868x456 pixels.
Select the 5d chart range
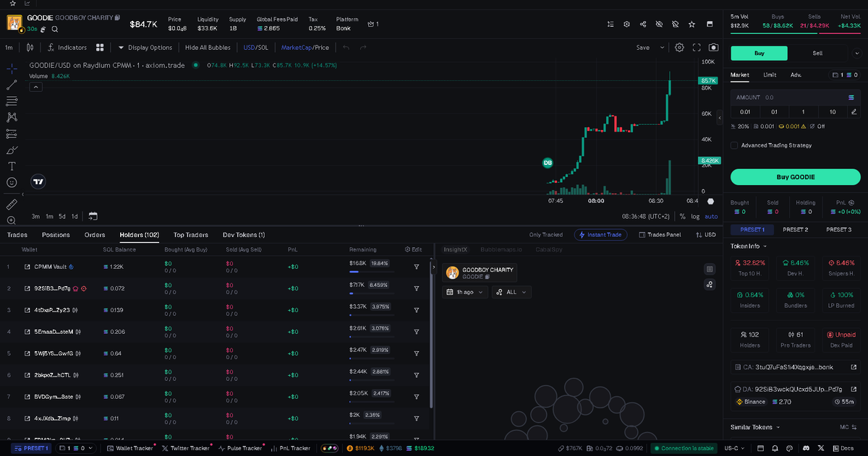62,216
